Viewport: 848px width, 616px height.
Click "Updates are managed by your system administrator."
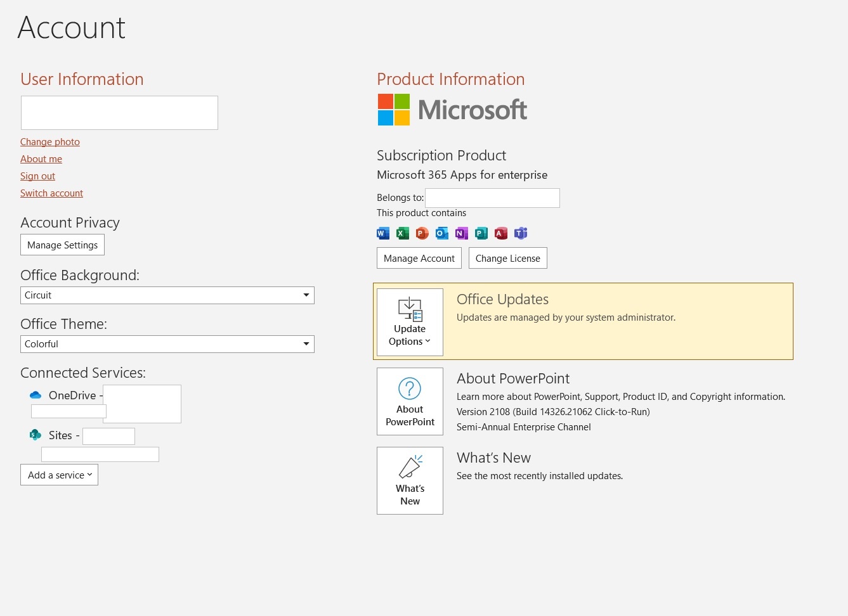566,318
